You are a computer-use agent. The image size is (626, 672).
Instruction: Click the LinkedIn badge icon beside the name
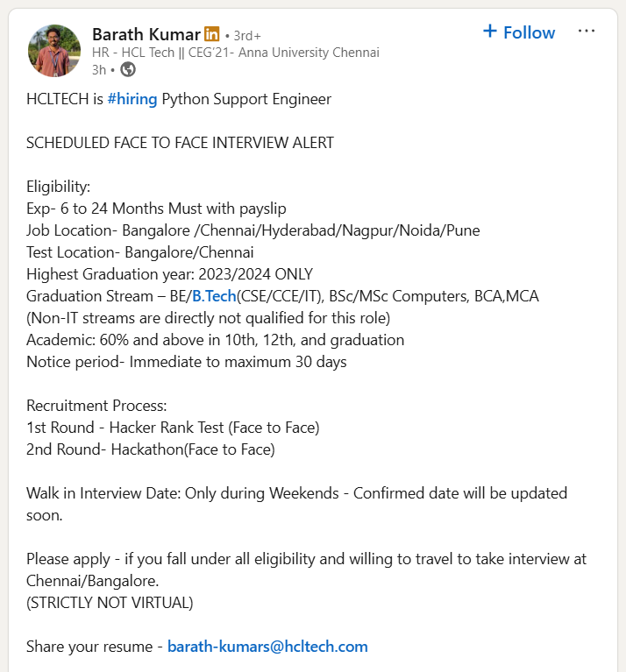[x=211, y=34]
